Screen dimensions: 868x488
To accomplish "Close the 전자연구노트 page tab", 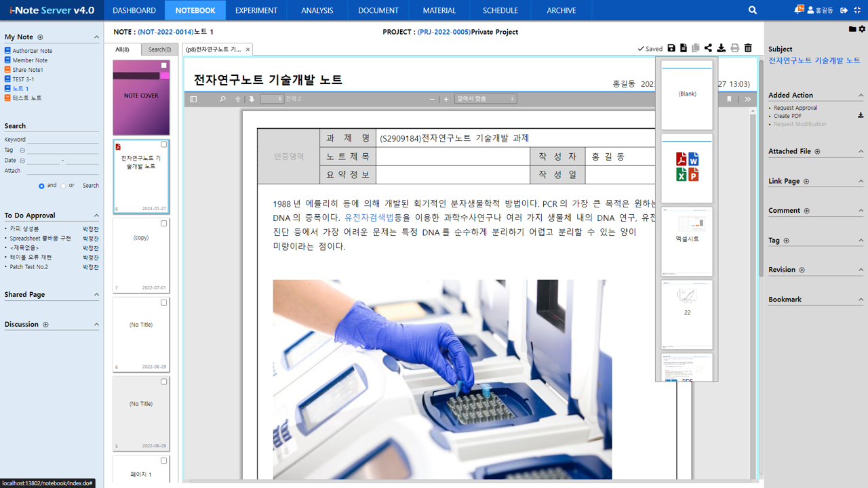I will click(248, 49).
